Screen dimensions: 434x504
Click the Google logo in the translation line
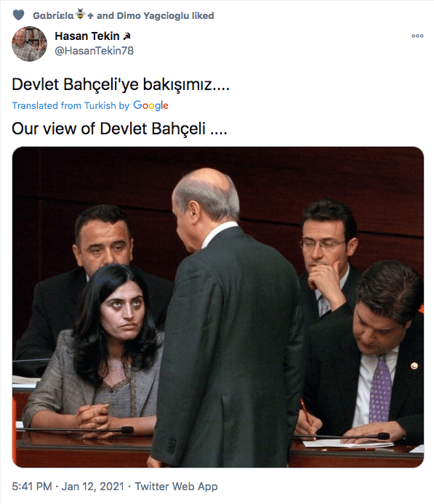150,105
